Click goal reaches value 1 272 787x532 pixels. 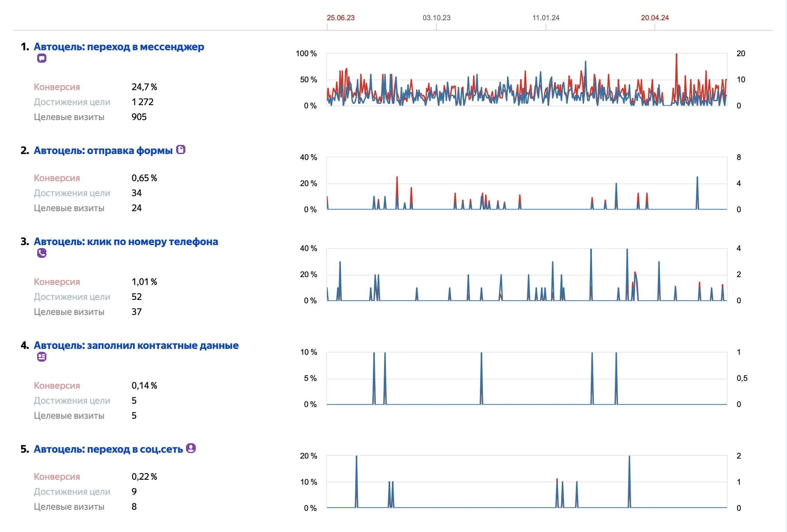143,102
